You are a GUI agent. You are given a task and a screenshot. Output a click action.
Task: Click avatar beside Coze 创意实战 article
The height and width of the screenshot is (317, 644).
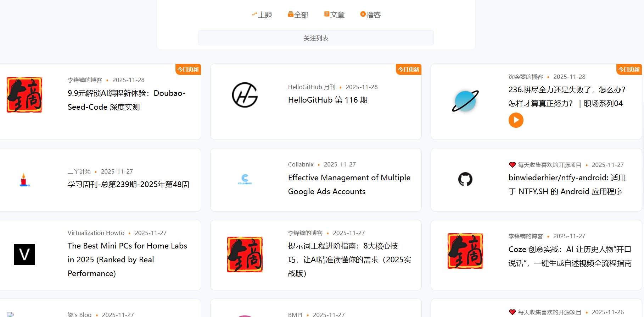click(x=465, y=251)
